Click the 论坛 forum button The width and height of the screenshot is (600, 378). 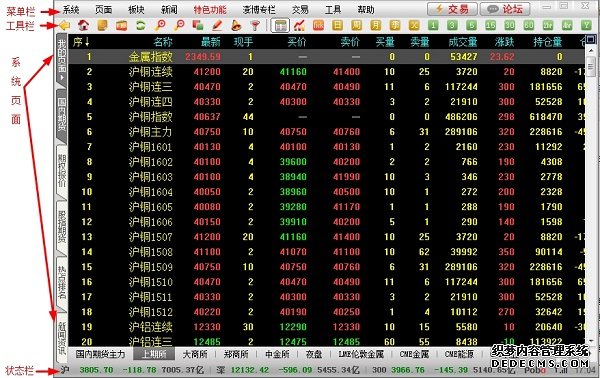coord(505,9)
